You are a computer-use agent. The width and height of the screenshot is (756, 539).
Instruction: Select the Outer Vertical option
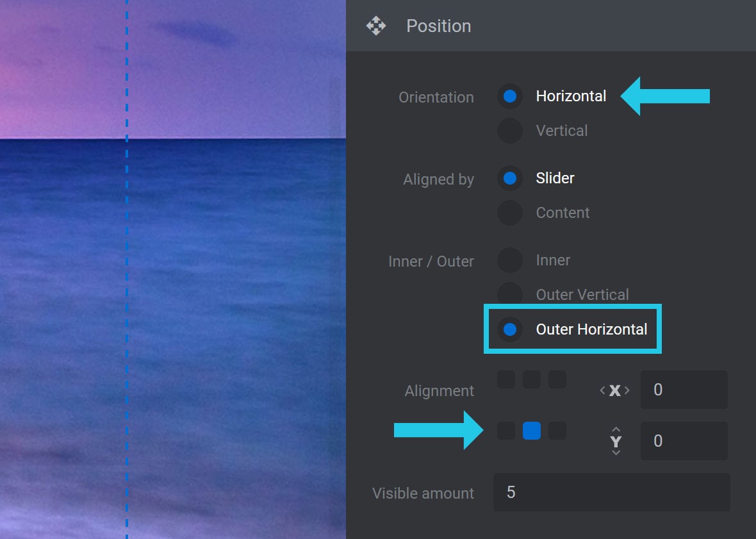(510, 294)
